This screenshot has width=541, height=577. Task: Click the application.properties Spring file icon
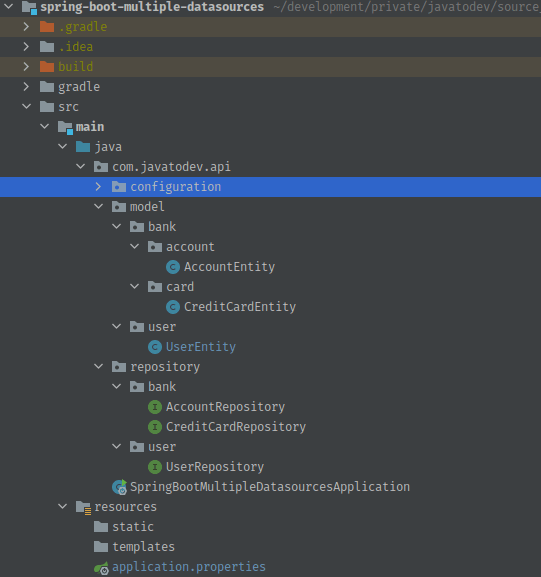point(101,568)
